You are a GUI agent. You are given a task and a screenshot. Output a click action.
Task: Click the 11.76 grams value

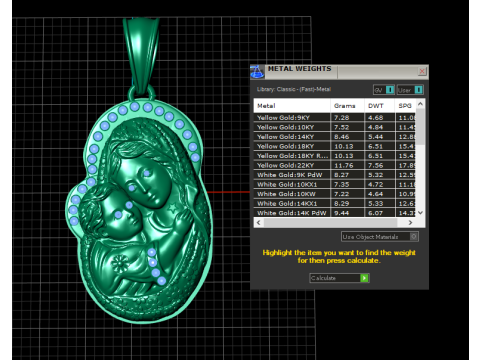tap(343, 165)
